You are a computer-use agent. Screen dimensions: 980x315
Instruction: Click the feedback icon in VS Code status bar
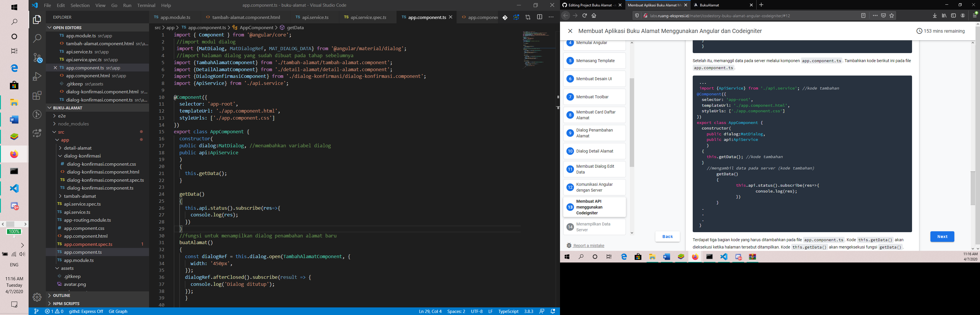(x=542, y=311)
